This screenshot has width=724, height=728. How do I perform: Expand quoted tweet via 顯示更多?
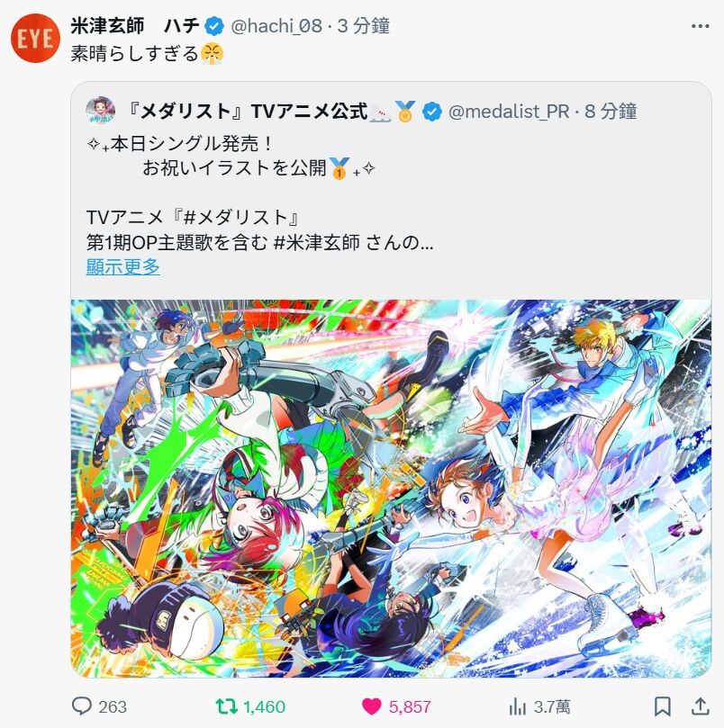123,266
